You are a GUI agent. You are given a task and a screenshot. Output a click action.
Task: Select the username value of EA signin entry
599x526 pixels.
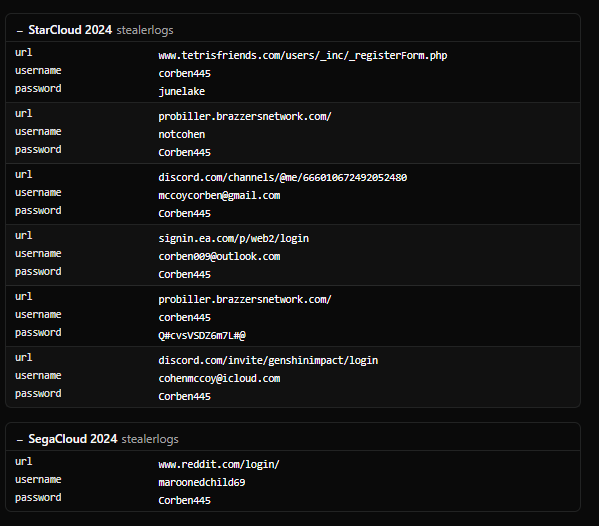tap(219, 256)
